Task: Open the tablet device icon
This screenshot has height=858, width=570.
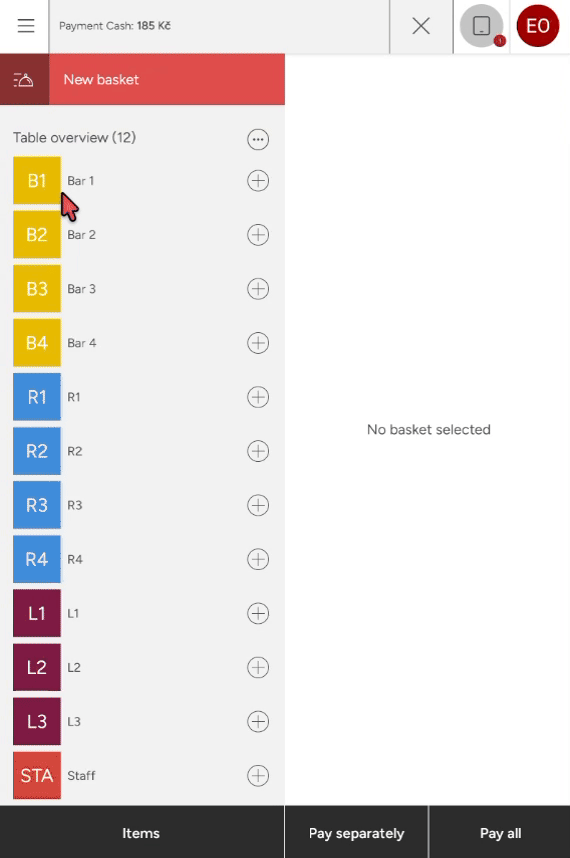Action: [481, 26]
